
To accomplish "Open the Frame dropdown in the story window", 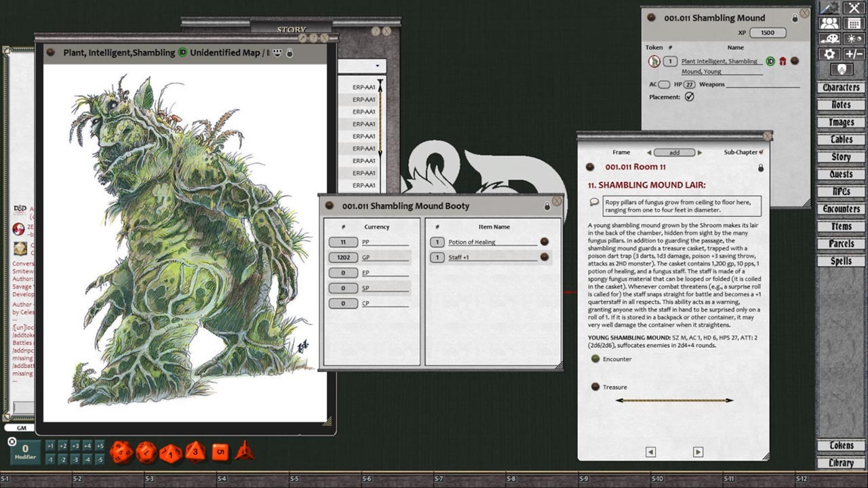I will point(674,152).
